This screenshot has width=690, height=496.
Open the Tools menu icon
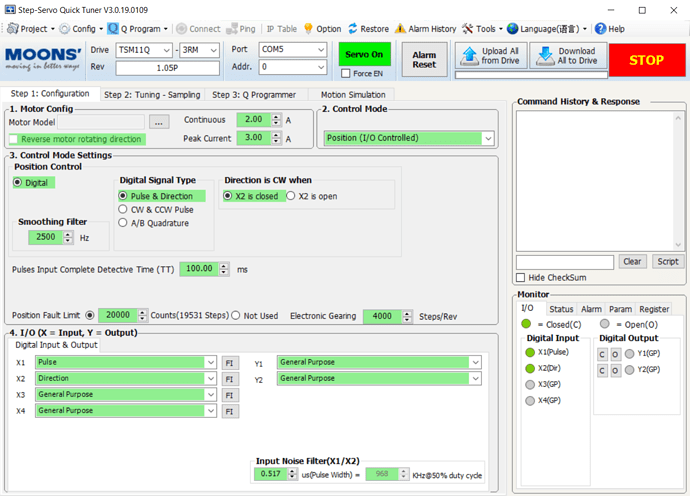click(x=467, y=29)
